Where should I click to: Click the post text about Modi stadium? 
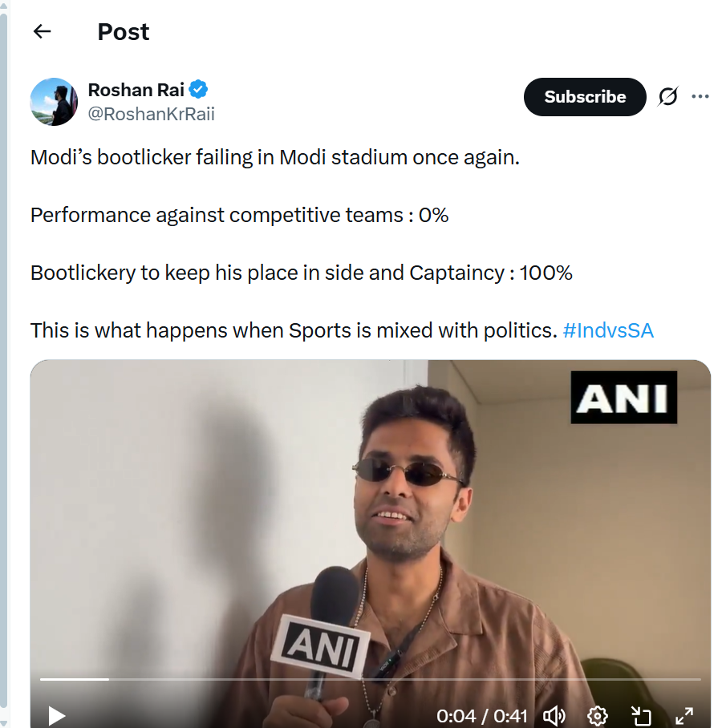click(275, 157)
